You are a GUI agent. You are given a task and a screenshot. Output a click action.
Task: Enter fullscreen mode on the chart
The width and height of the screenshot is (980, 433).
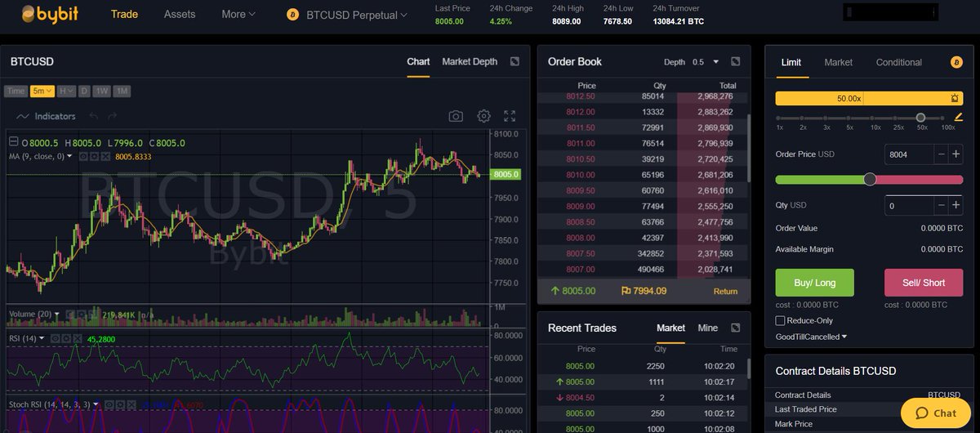pos(510,117)
